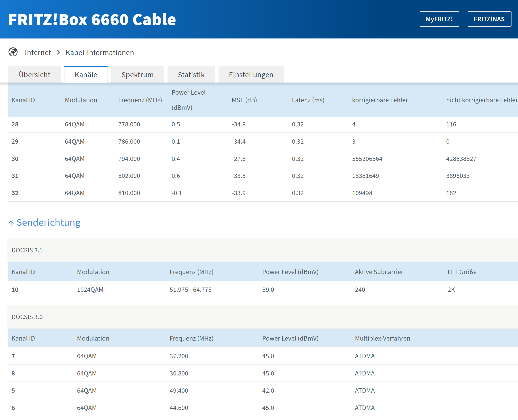Go to the Statistik tab
This screenshot has width=518, height=420.
pyautogui.click(x=191, y=75)
